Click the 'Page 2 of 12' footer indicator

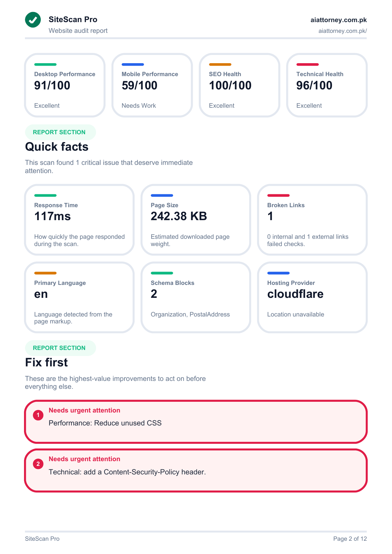tap(350, 539)
